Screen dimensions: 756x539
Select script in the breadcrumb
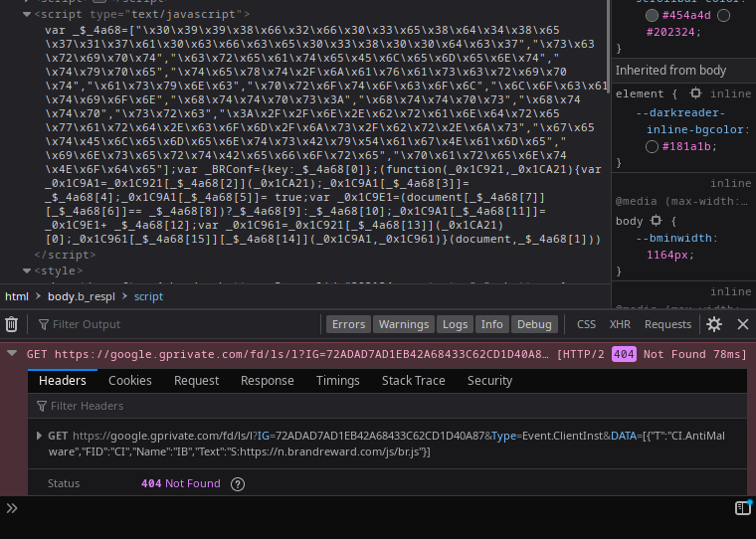[148, 296]
